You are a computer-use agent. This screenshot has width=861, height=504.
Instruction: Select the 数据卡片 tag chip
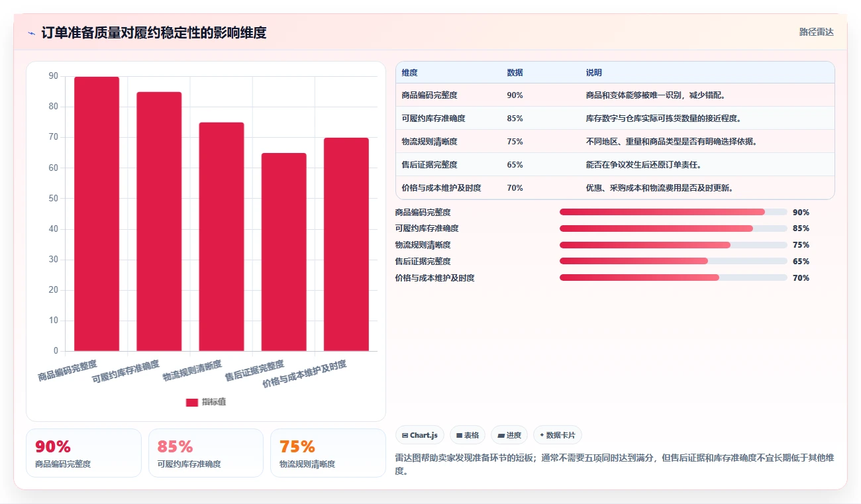tap(557, 435)
